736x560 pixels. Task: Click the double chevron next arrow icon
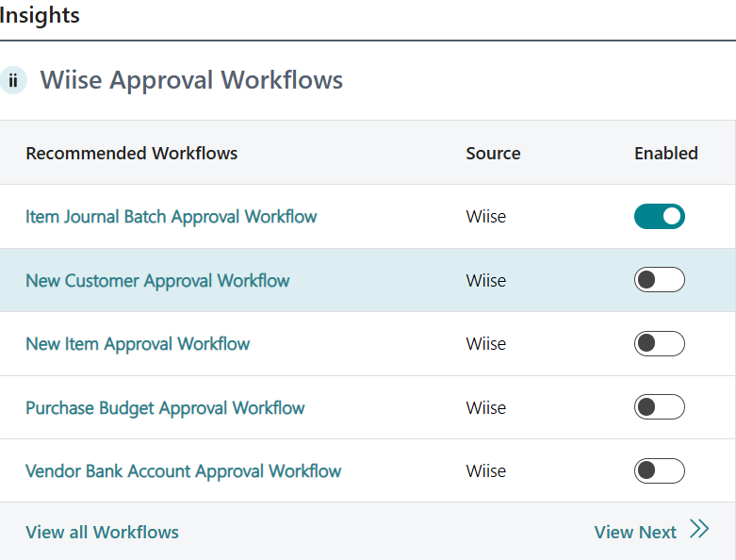(x=698, y=529)
